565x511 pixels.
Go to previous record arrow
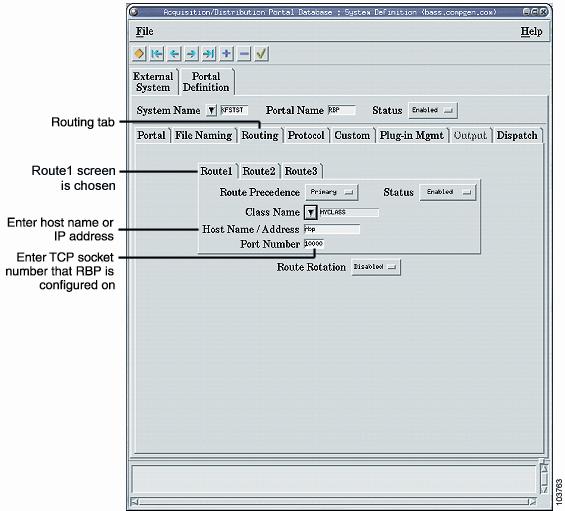pyautogui.click(x=174, y=54)
